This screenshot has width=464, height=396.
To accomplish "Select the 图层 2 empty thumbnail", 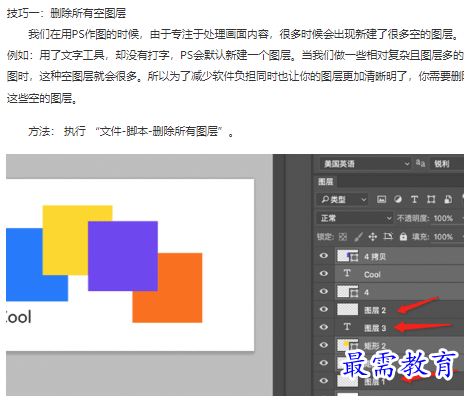I will (348, 309).
